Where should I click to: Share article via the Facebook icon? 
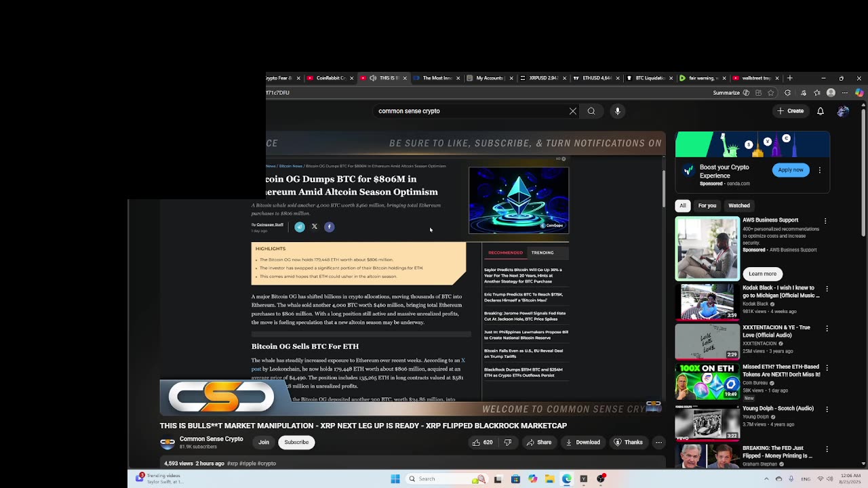point(330,226)
